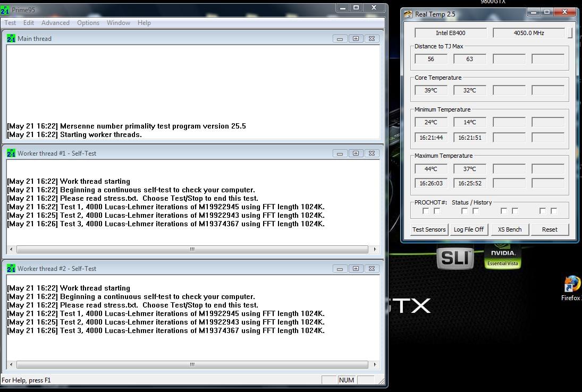Click the 14°C minimum temperature field
582x392 pixels.
tap(469, 122)
